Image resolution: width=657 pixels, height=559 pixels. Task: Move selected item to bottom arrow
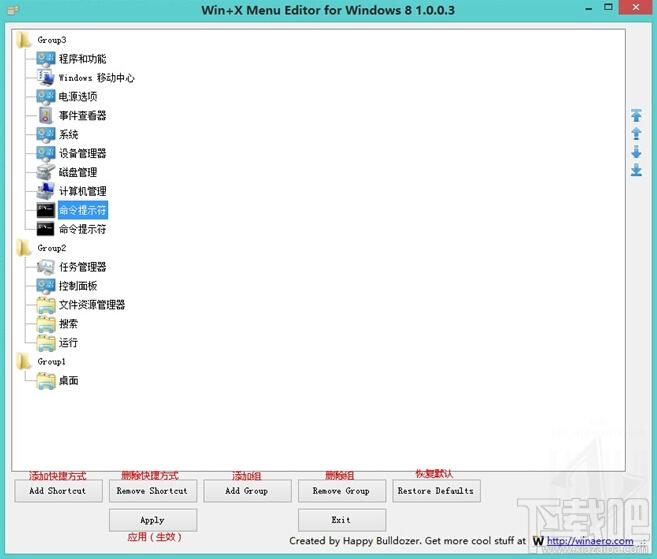pos(636,170)
